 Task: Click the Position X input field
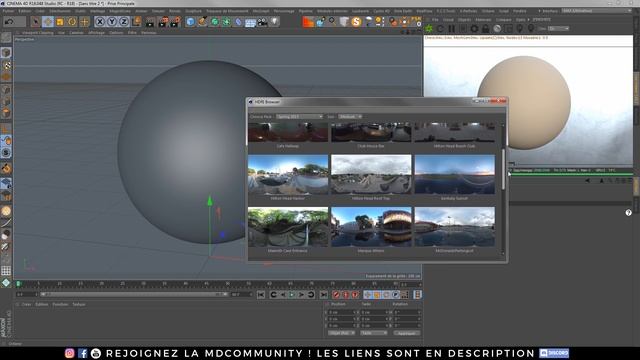[x=342, y=312]
